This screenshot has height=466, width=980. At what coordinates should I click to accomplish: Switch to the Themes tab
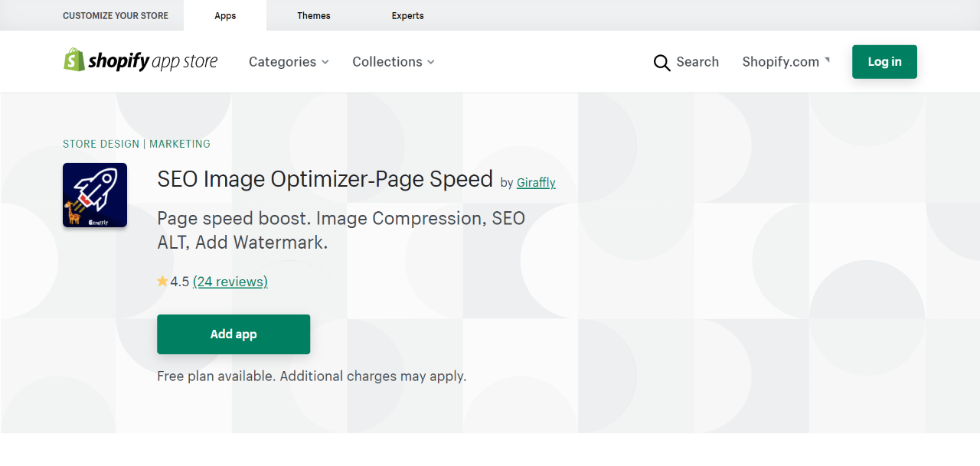pos(314,15)
